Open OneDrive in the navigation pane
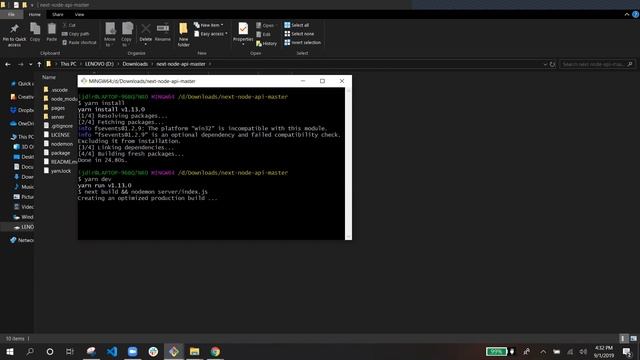The height and width of the screenshot is (360, 640). click(22, 123)
